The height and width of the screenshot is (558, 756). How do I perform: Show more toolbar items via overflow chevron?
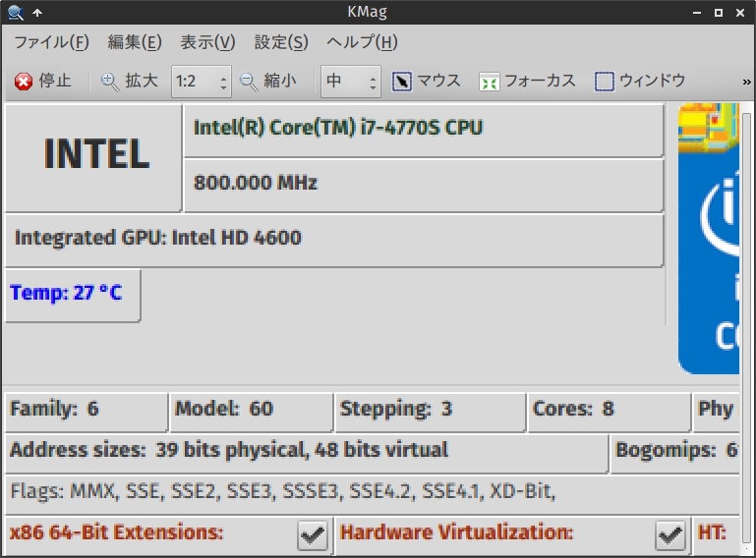coord(746,82)
